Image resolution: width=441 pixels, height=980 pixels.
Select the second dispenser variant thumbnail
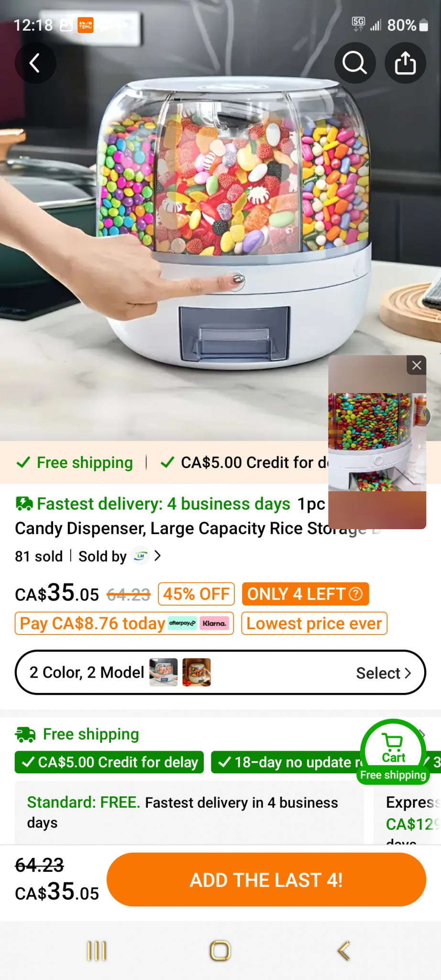pyautogui.click(x=197, y=672)
